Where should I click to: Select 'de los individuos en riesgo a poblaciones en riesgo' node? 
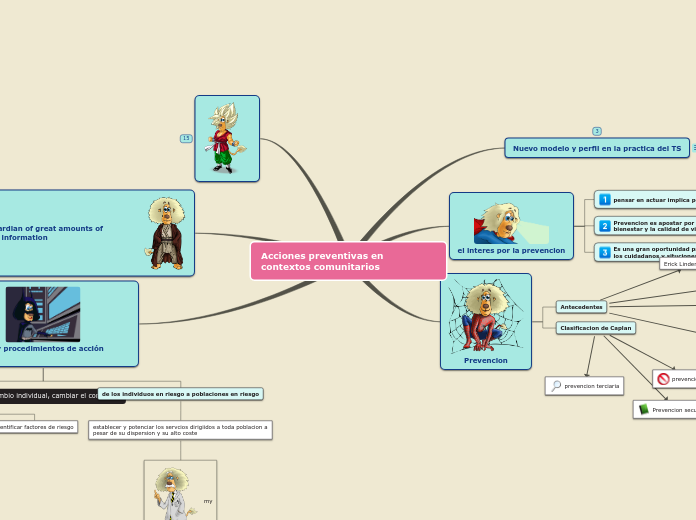point(180,394)
